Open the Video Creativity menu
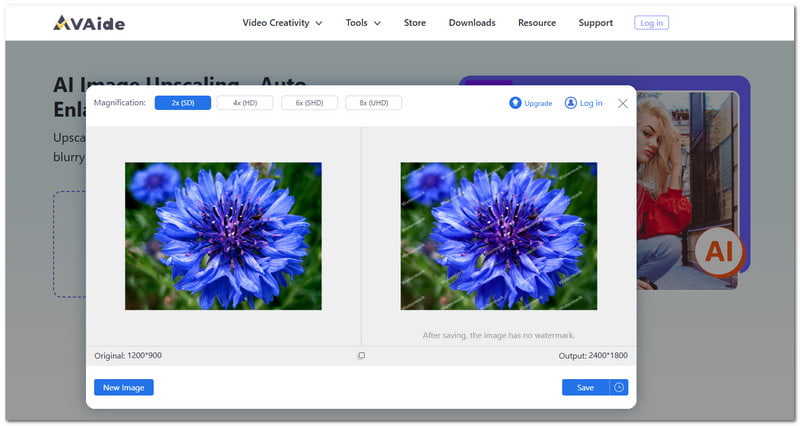 [x=276, y=23]
